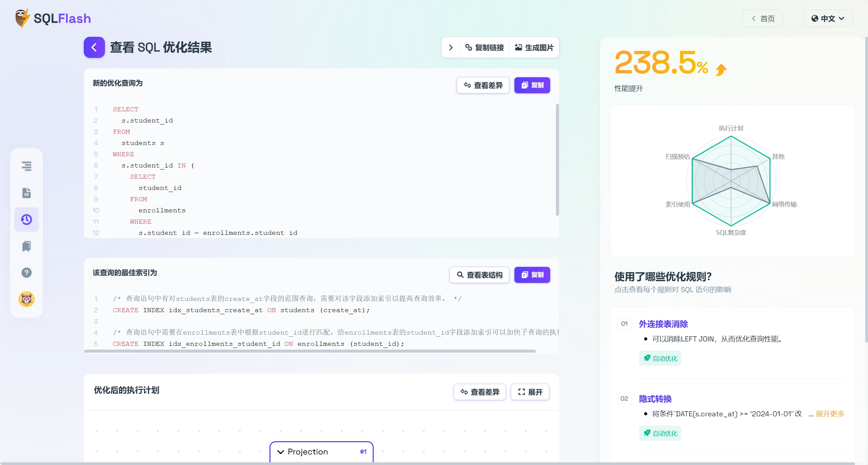
Task: Click the 复制链接 button
Action: [x=484, y=47]
